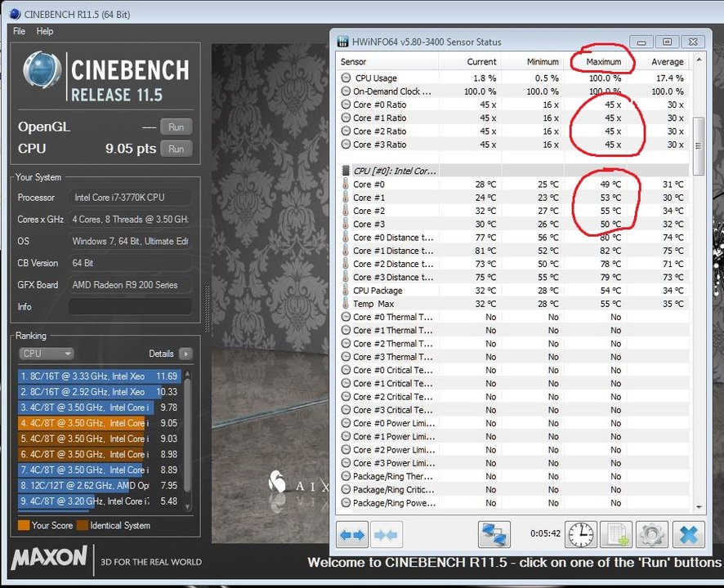Close sensors with the blue X icon
Image resolution: width=724 pixels, height=588 pixels.
point(688,534)
